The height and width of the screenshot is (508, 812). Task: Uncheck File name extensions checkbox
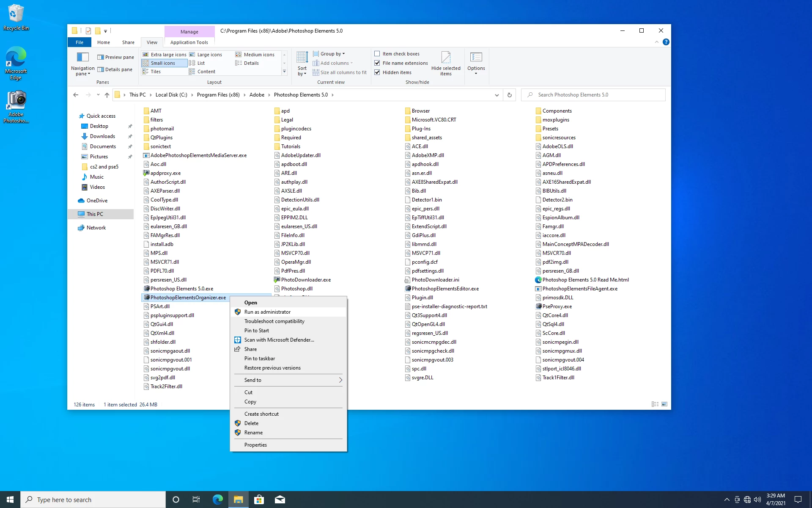pos(377,63)
